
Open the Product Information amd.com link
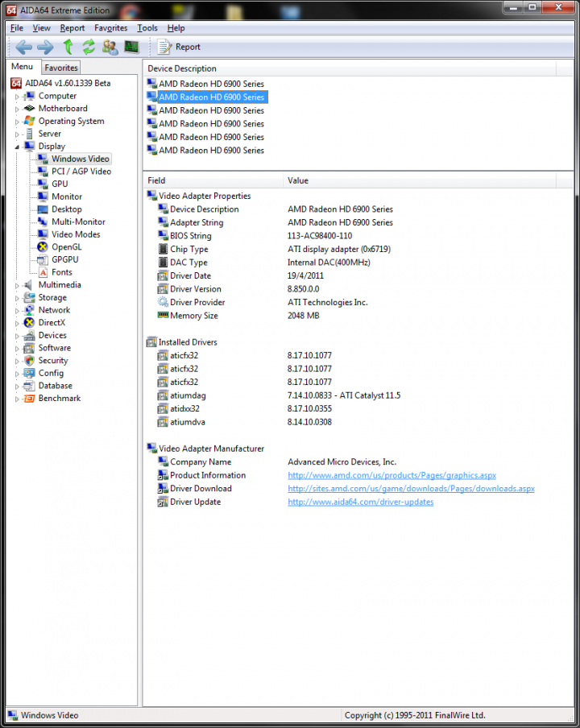click(392, 475)
